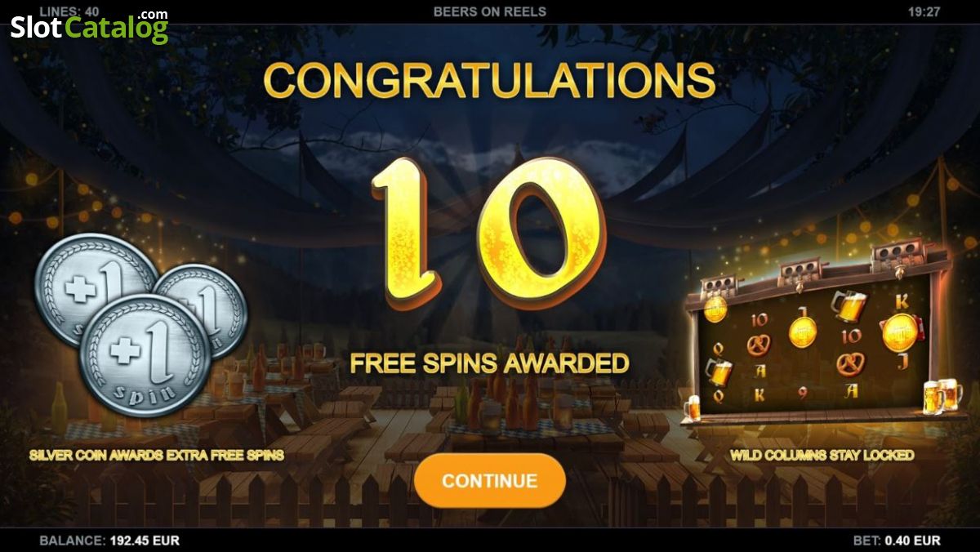This screenshot has height=552, width=980.
Task: Click the Congratulations heading
Action: [x=490, y=80]
